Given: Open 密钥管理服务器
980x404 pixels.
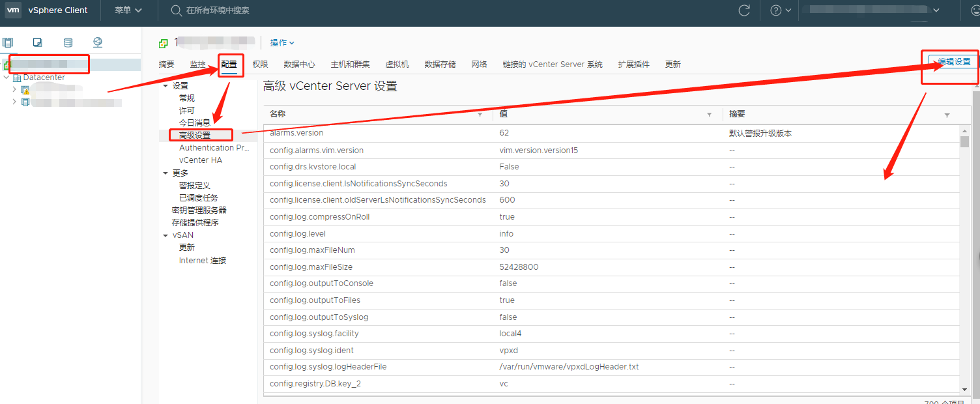Looking at the screenshot, I should 199,210.
